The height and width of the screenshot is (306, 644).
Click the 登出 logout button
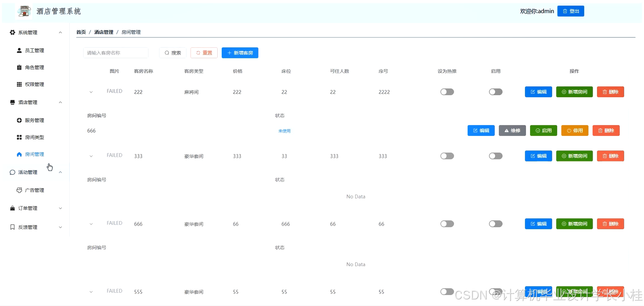[571, 11]
